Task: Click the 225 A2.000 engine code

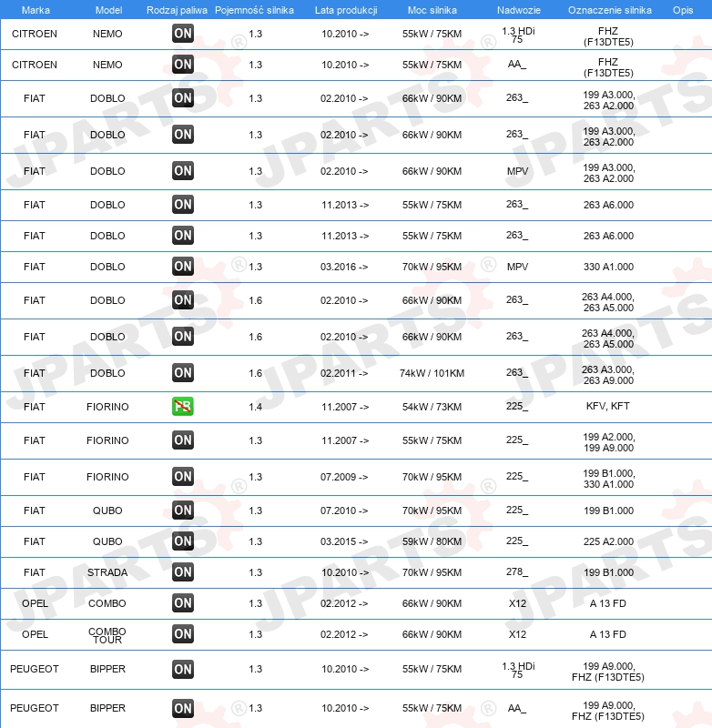Action: click(608, 541)
